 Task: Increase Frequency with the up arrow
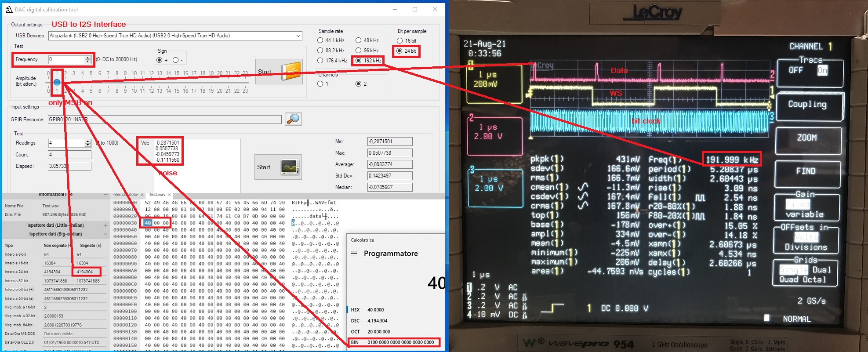pos(88,57)
